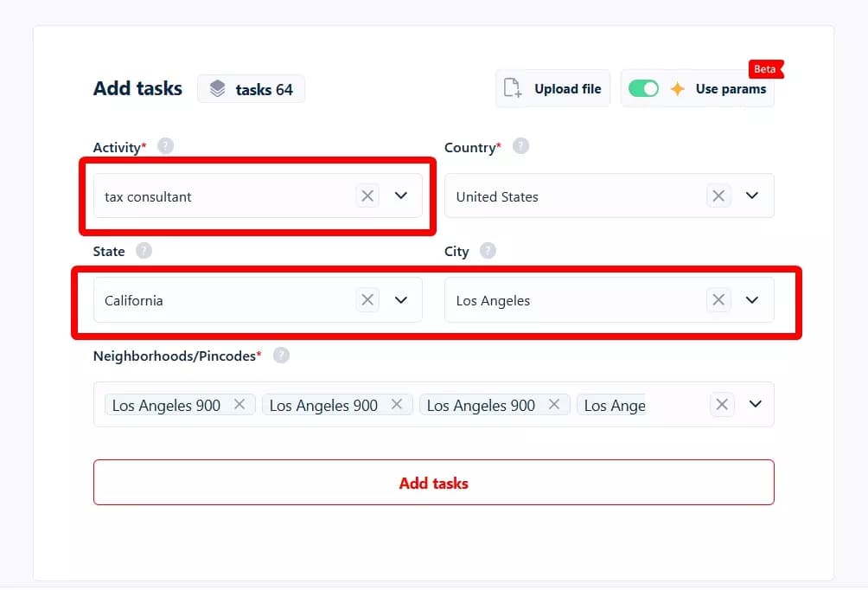Expand the State dropdown chevron

pos(401,300)
